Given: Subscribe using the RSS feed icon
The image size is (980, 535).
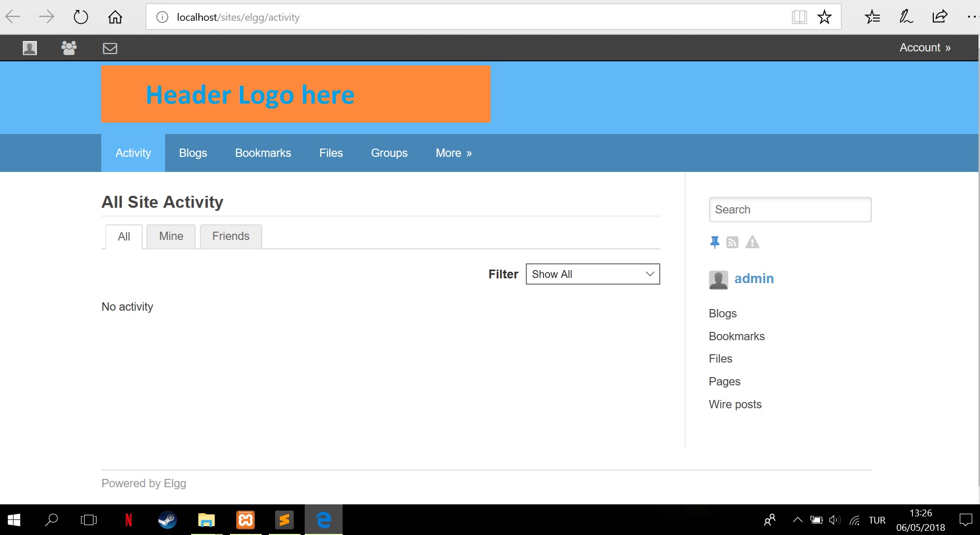Looking at the screenshot, I should pos(732,242).
